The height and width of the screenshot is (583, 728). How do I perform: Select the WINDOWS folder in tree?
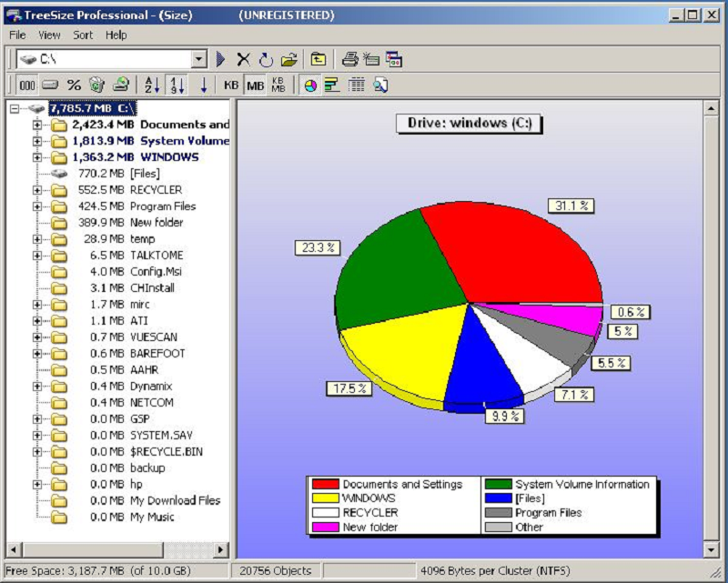[168, 157]
